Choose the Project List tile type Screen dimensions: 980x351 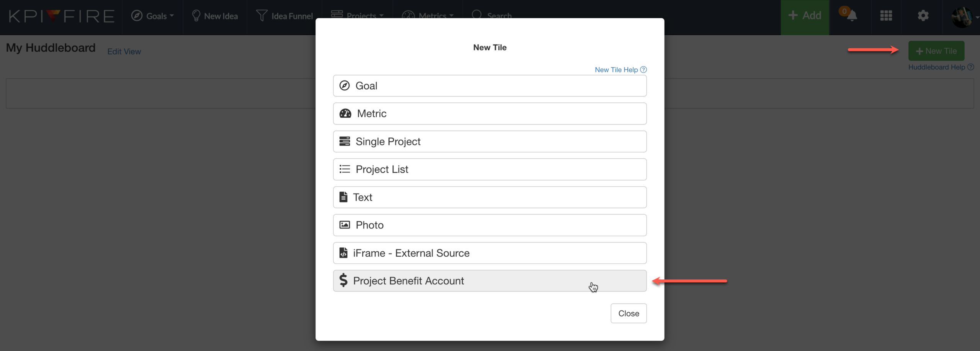(490, 169)
